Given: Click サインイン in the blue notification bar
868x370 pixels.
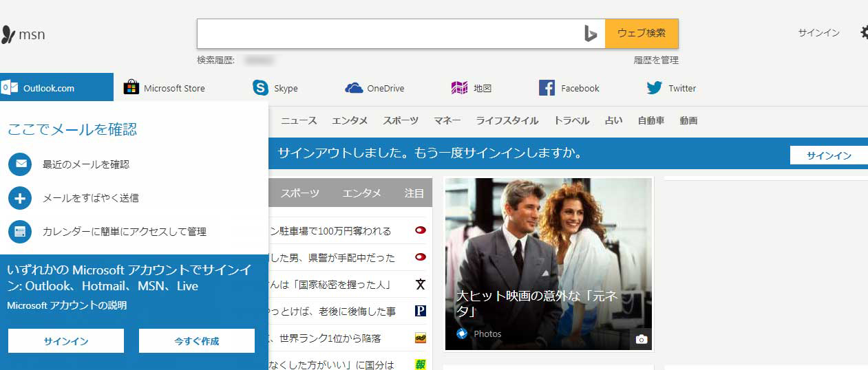Looking at the screenshot, I should pyautogui.click(x=829, y=155).
